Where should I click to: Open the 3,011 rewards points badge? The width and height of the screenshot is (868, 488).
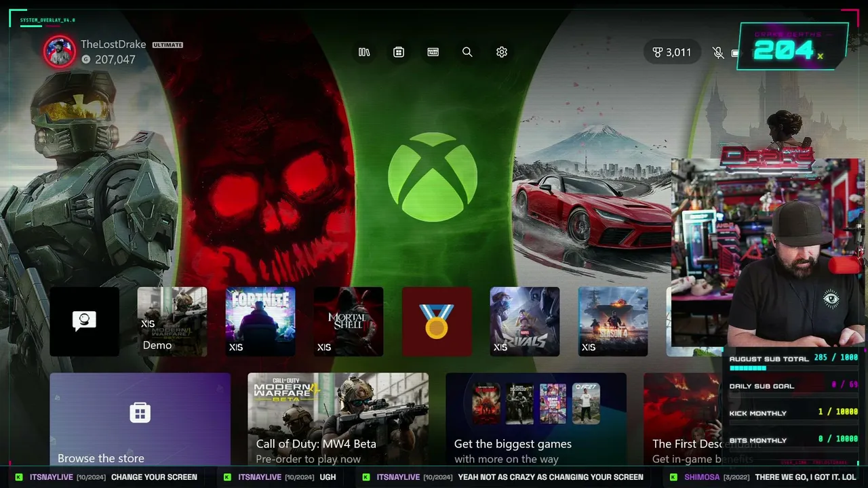click(672, 52)
